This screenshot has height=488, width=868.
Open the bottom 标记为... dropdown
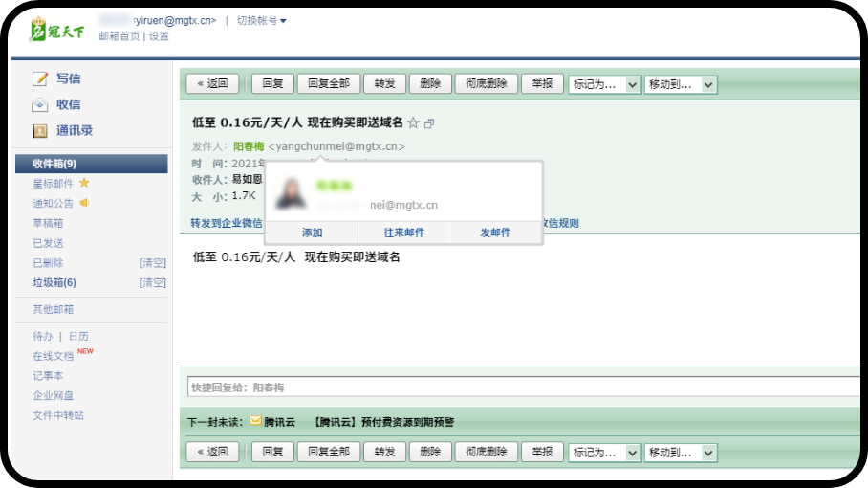click(604, 452)
